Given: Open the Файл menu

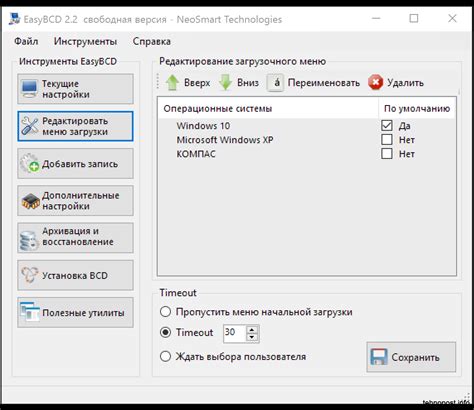Looking at the screenshot, I should pyautogui.click(x=26, y=41).
